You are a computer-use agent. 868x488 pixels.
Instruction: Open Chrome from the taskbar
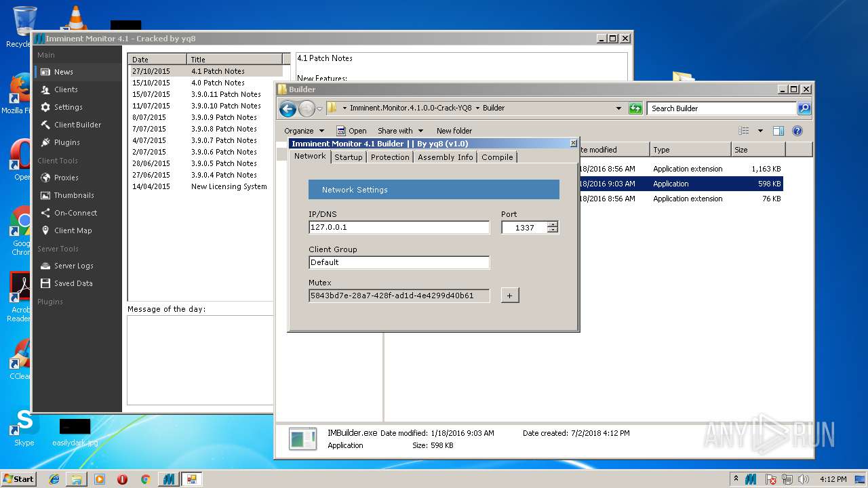pos(145,479)
